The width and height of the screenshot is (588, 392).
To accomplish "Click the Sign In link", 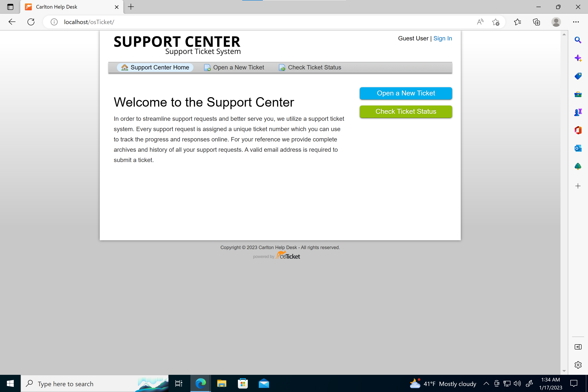I will pos(442,38).
